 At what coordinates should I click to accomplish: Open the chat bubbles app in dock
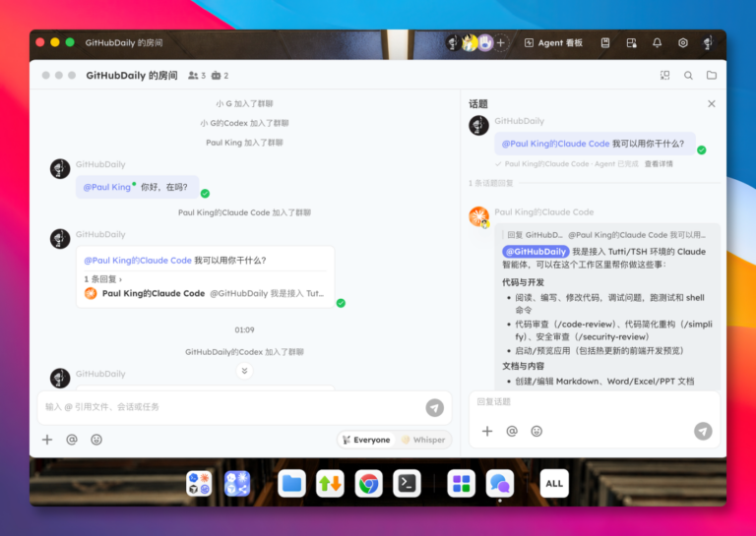(x=499, y=484)
